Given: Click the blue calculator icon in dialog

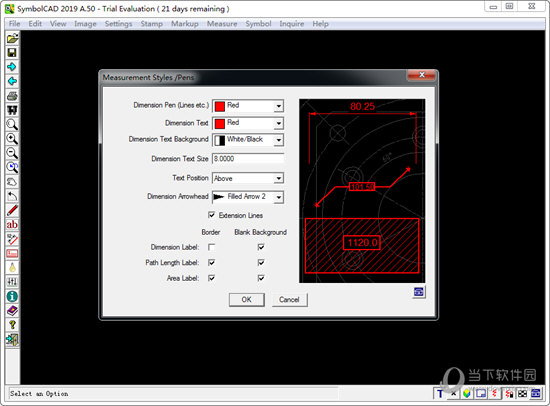Looking at the screenshot, I should [419, 292].
